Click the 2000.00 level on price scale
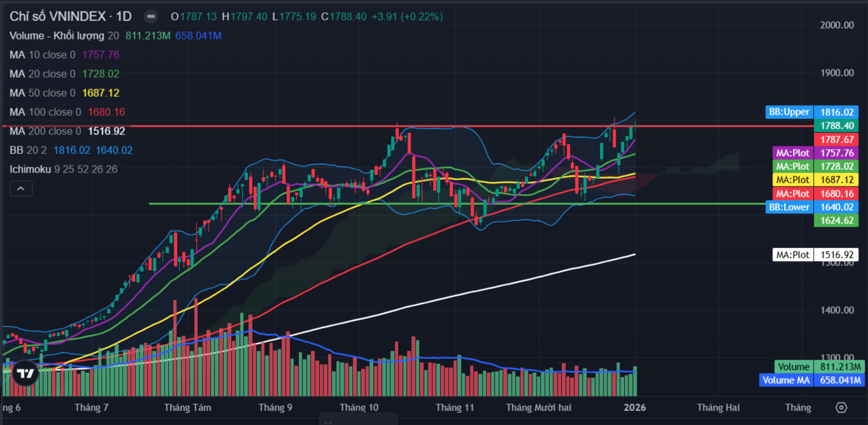Viewport: 868px width, 425px height. (x=837, y=25)
